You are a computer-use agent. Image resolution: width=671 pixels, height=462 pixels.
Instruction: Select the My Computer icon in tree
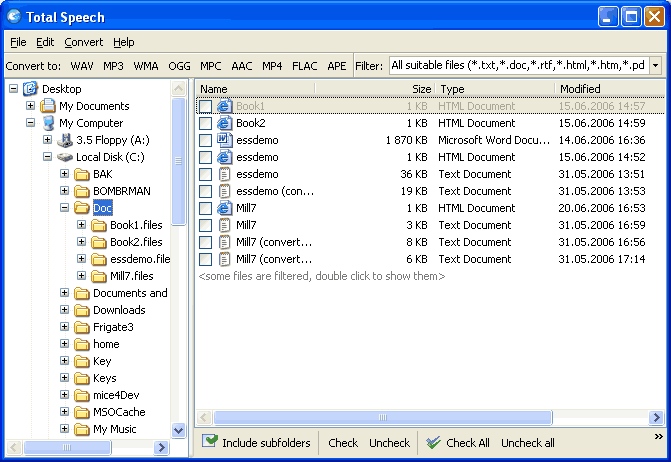pos(48,123)
